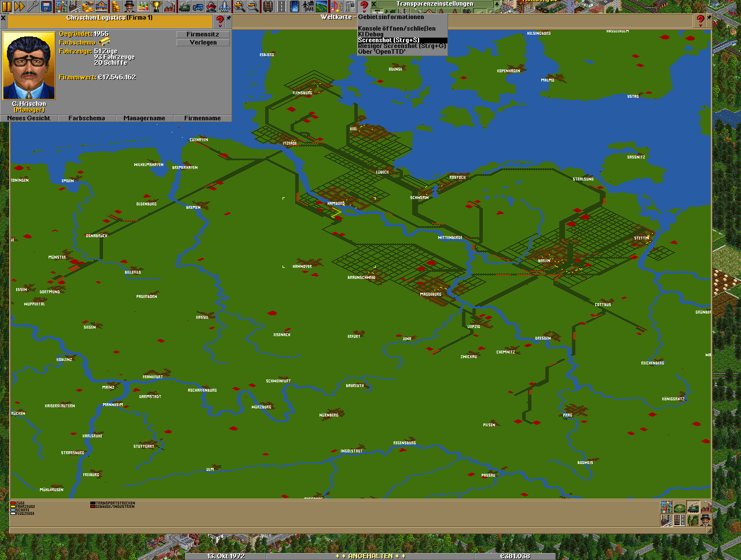Open the aircraft list toolbar icon
This screenshot has height=560, width=741.
[225, 6]
